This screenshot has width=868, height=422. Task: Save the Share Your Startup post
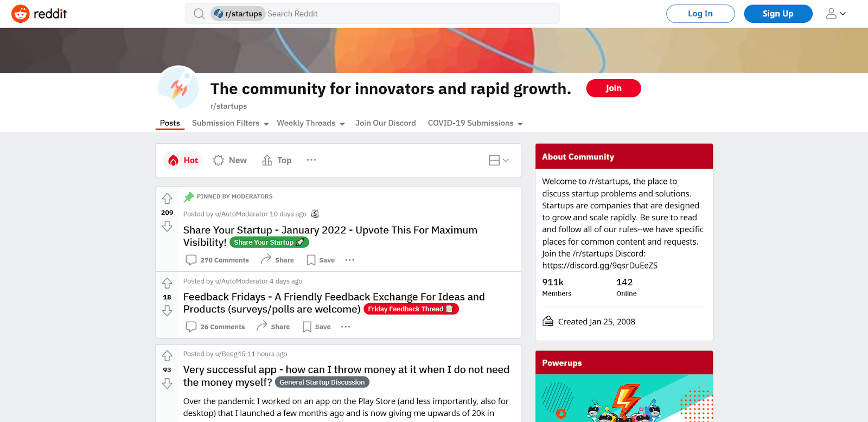click(x=321, y=260)
